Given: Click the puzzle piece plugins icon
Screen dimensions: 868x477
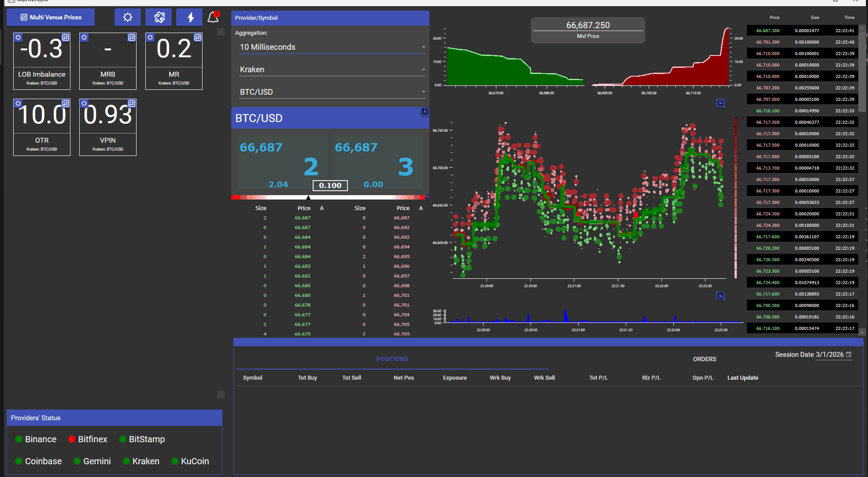Looking at the screenshot, I should pos(159,17).
